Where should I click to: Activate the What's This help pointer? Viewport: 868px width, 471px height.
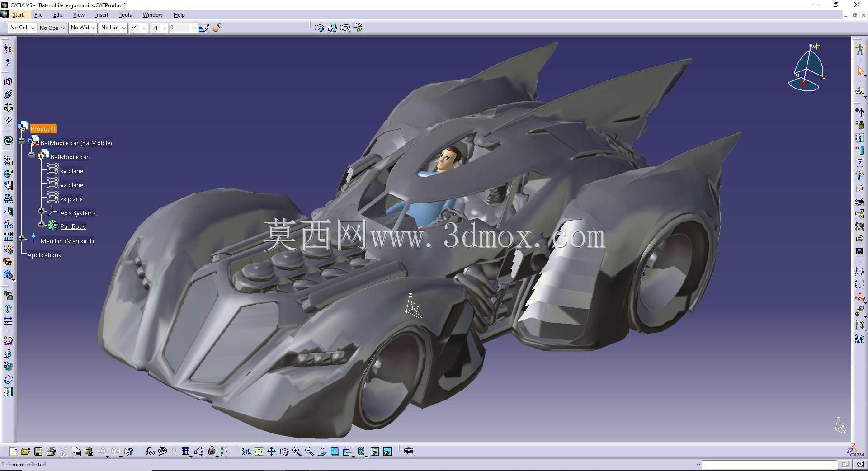point(129,452)
